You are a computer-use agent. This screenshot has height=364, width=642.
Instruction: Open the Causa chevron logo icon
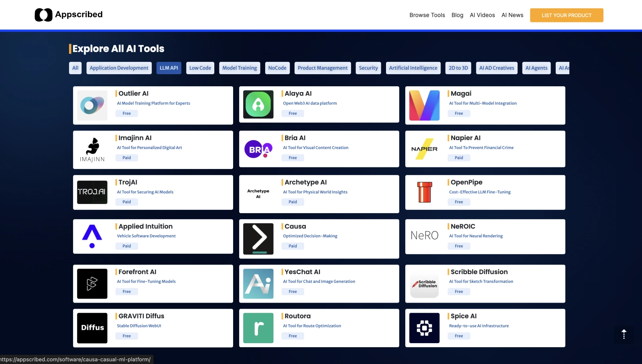258,238
